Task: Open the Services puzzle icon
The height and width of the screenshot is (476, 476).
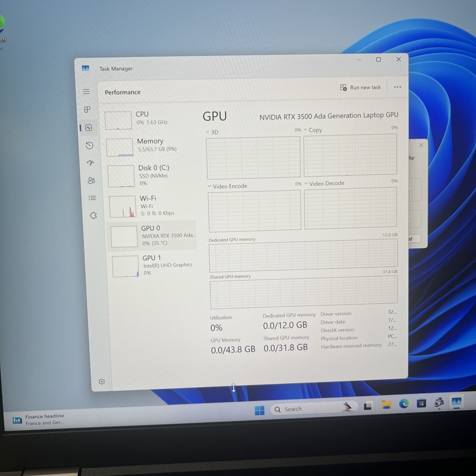Action: (93, 215)
